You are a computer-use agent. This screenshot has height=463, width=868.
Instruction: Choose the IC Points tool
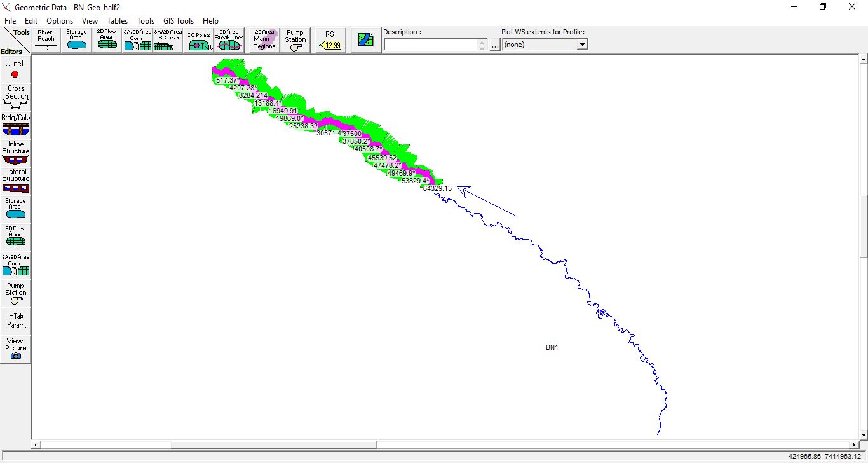click(x=199, y=39)
